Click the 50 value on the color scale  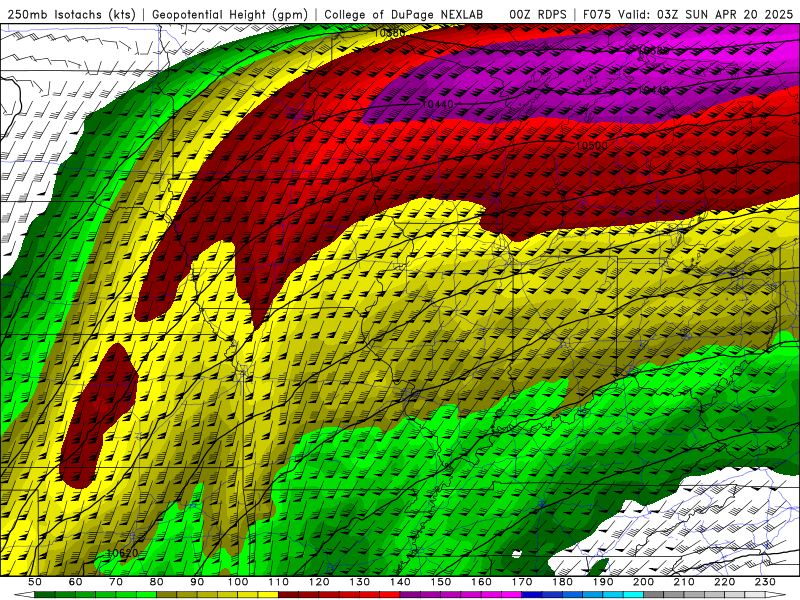pyautogui.click(x=35, y=582)
